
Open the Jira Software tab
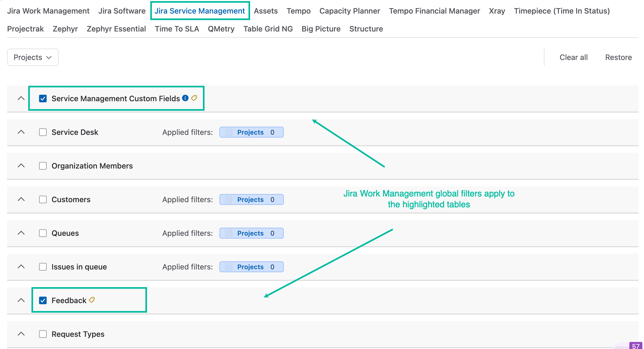click(x=122, y=11)
